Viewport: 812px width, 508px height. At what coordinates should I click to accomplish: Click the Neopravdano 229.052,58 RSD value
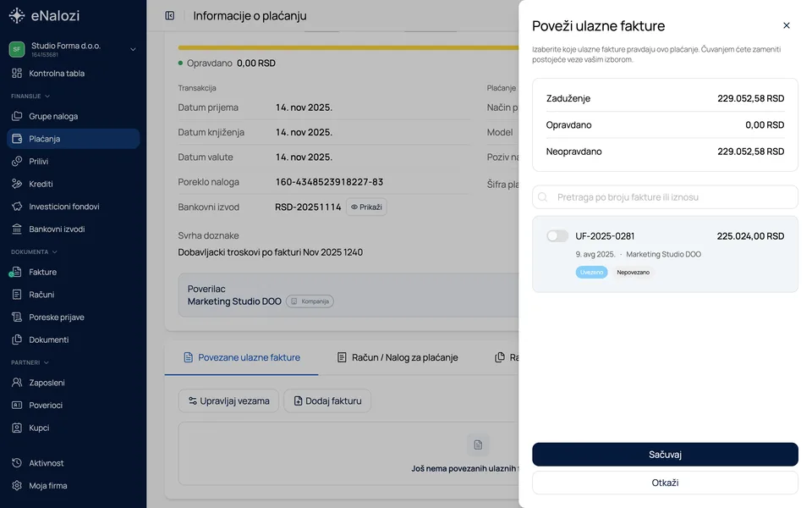(750, 152)
